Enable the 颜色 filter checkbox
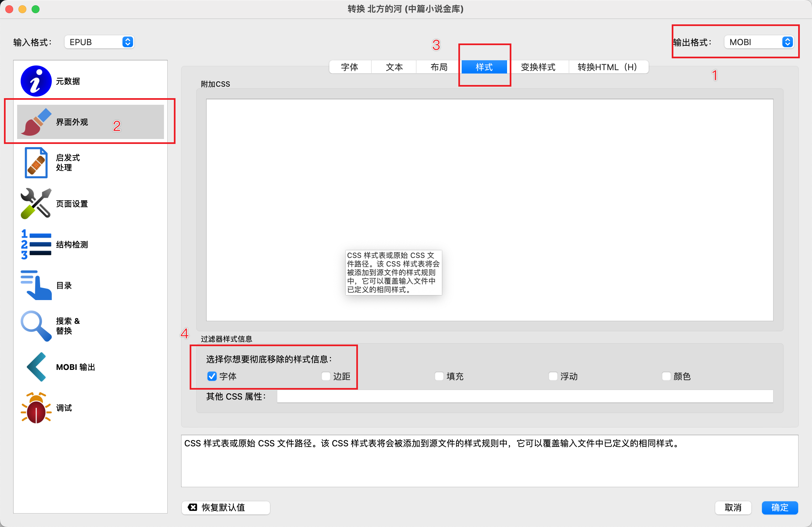812x527 pixels. (x=666, y=376)
